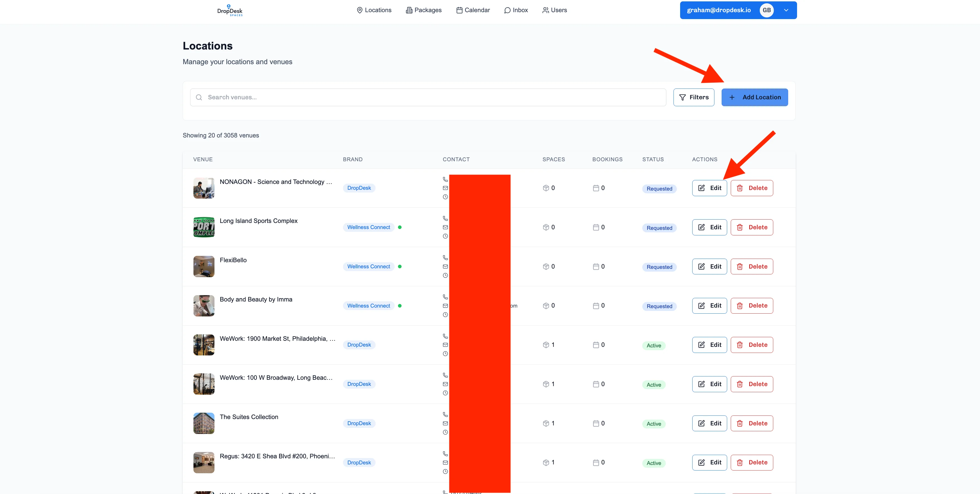The height and width of the screenshot is (494, 980).
Task: Click the DropDesk brand tag for NONAGON
Action: coord(359,188)
